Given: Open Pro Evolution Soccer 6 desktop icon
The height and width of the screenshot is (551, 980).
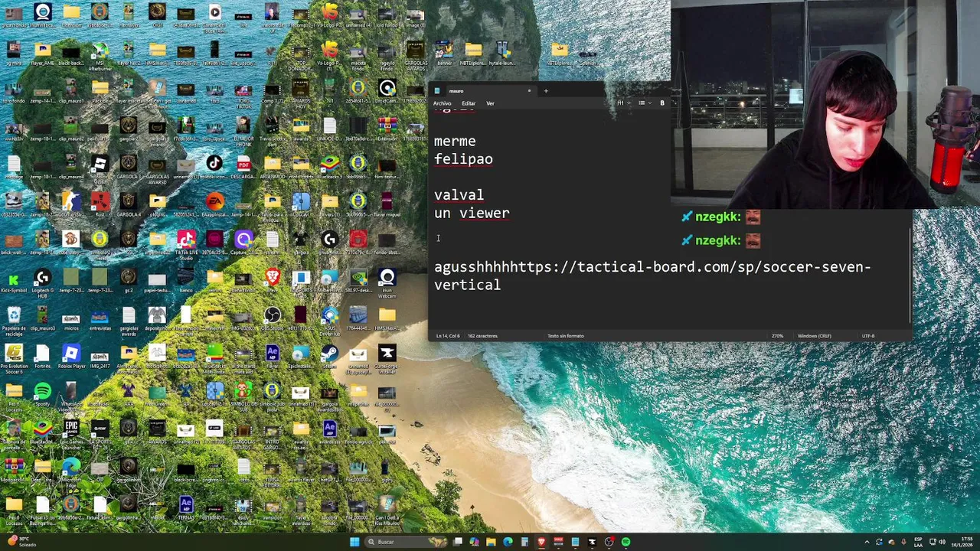Looking at the screenshot, I should pos(14,360).
